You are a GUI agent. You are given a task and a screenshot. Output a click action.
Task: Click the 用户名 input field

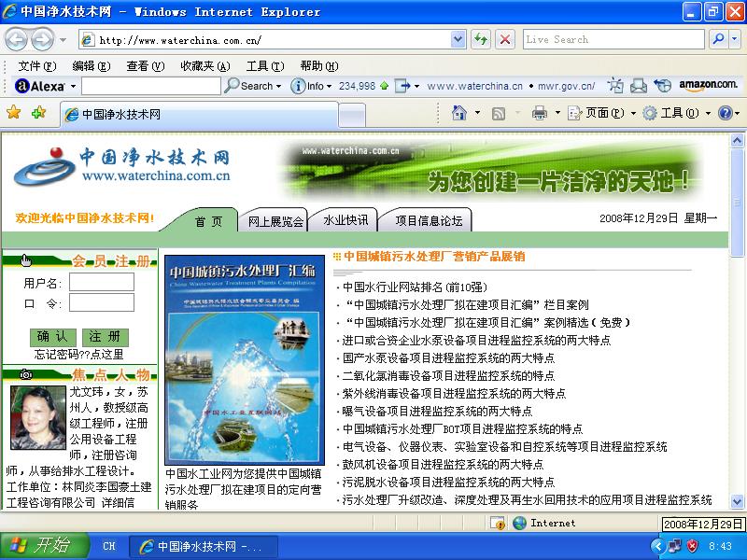tap(102, 282)
